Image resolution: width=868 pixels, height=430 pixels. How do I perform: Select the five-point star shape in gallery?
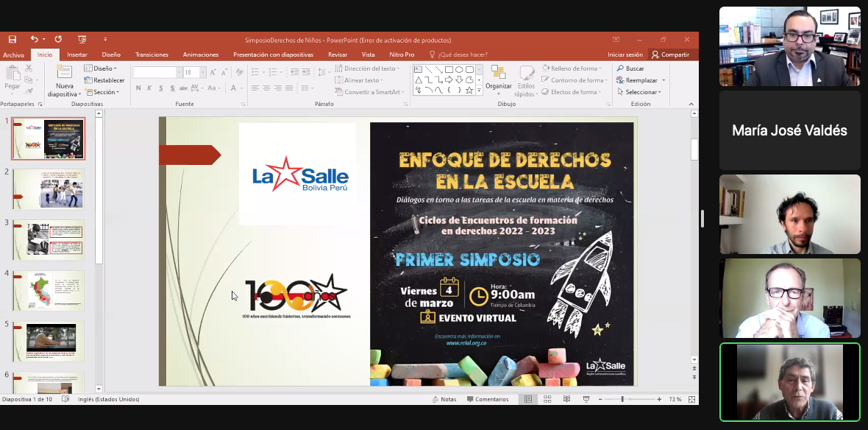click(x=469, y=90)
